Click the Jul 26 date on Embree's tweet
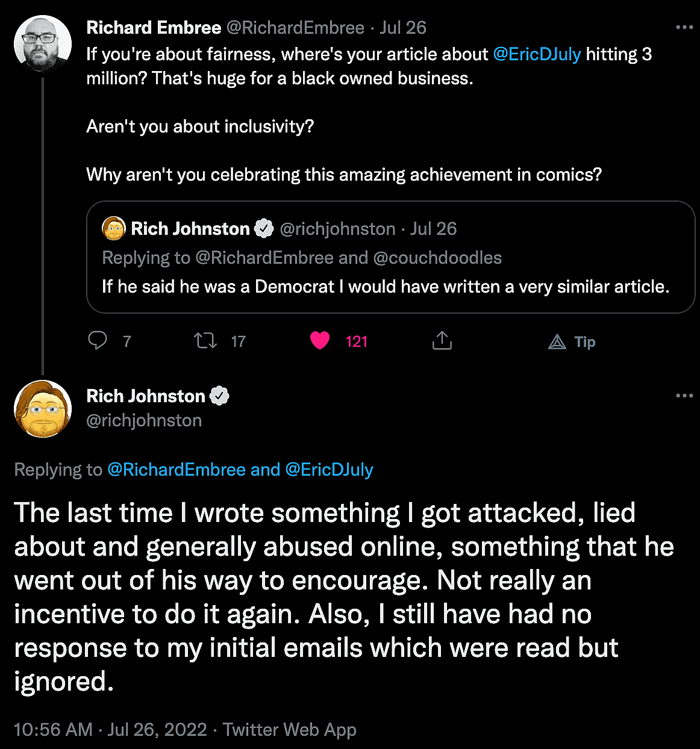The width and height of the screenshot is (700, 749). point(403,28)
